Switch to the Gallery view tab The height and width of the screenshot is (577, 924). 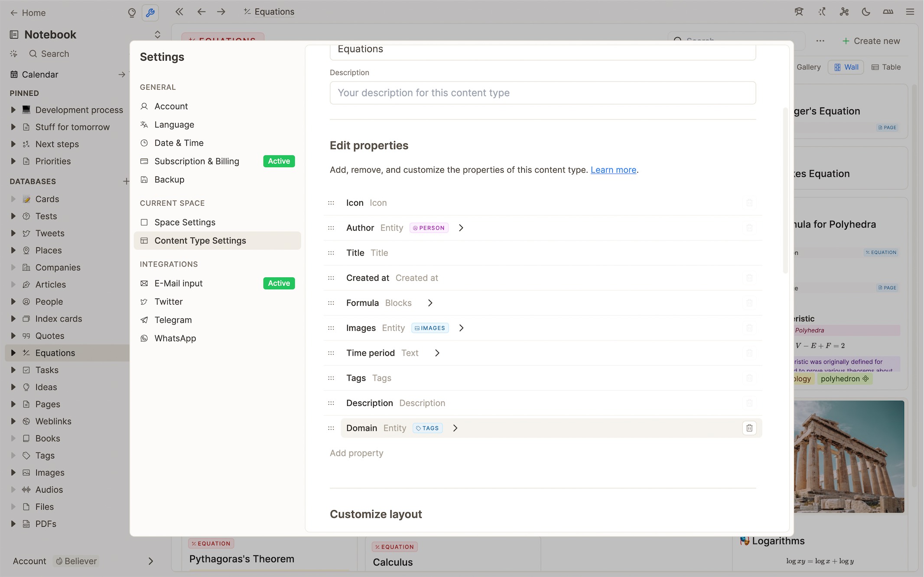808,67
